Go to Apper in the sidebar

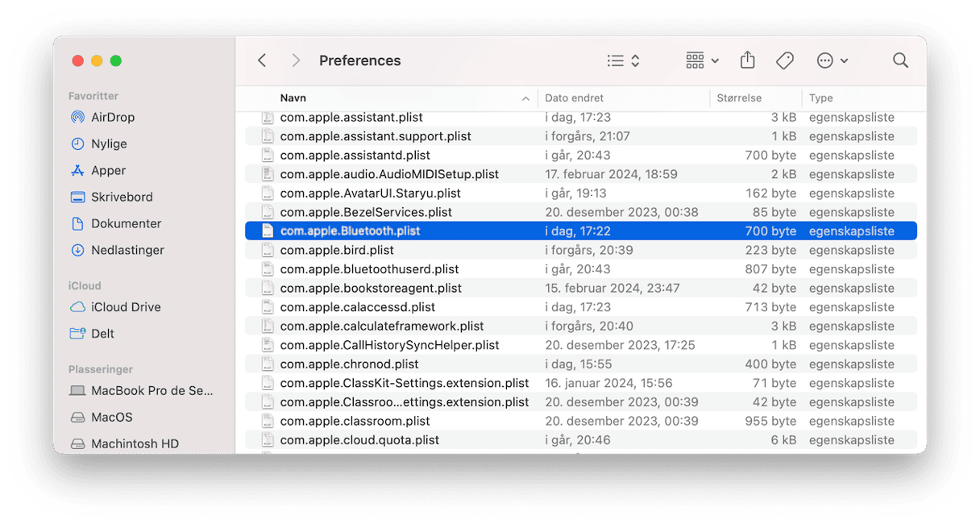pyautogui.click(x=108, y=170)
